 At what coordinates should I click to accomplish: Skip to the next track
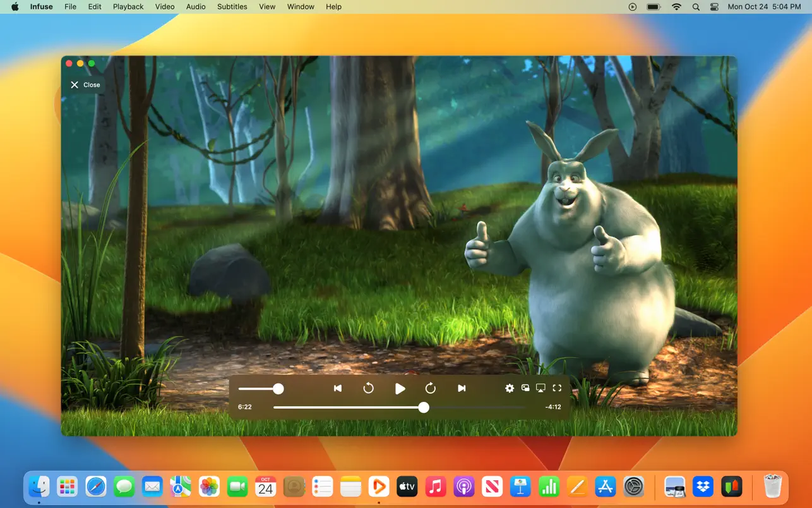(462, 389)
